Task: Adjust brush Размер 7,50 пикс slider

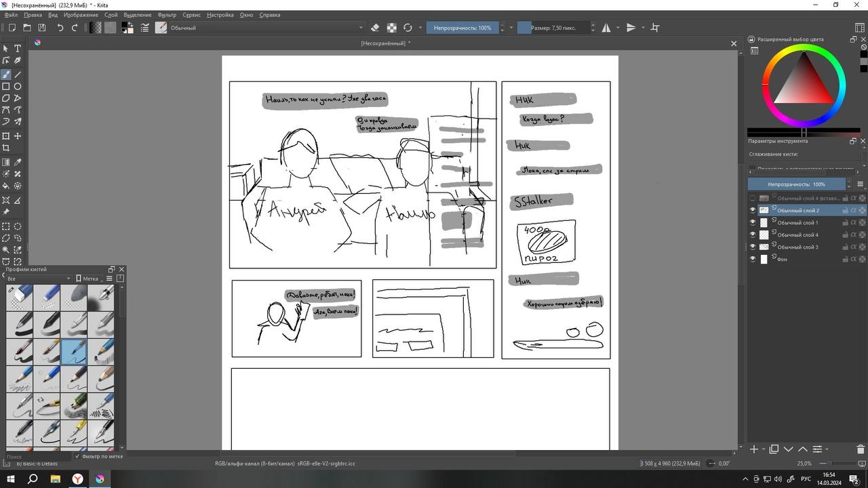Action: click(553, 28)
